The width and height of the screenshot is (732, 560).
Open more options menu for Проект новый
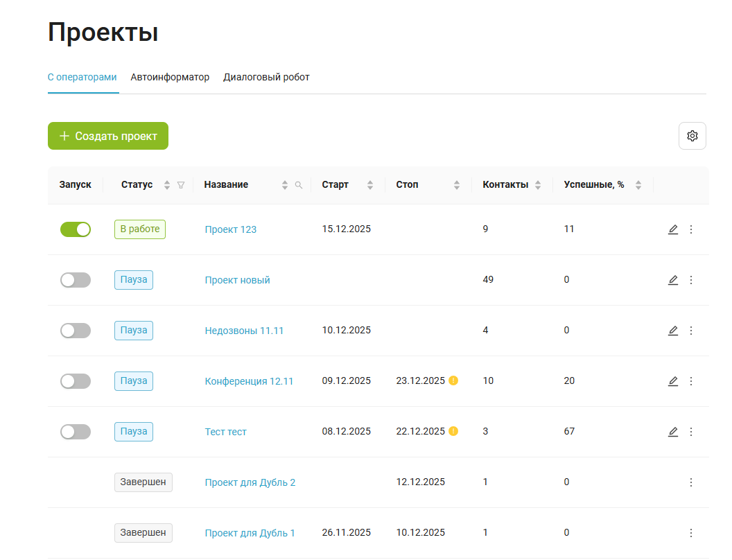(690, 280)
